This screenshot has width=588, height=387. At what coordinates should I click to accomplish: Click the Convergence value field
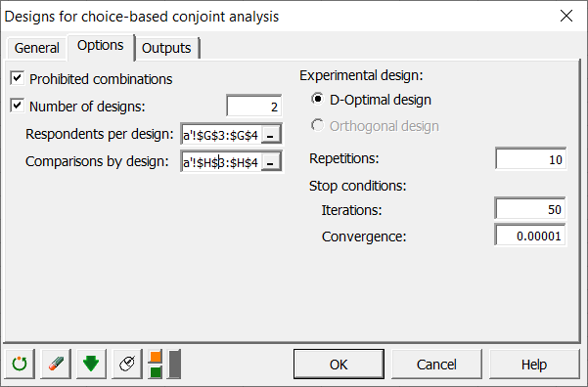click(x=530, y=236)
